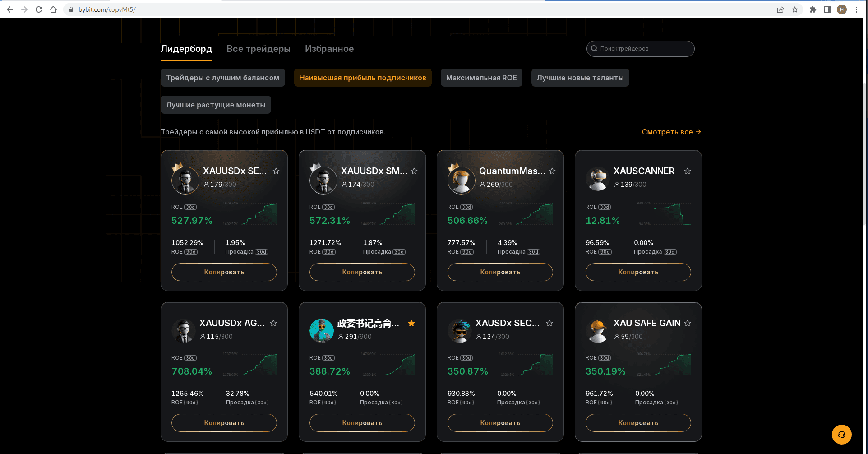Click the ROE chart on XAUSCANNER card
Viewport: 868px width, 454px height.
(672, 214)
